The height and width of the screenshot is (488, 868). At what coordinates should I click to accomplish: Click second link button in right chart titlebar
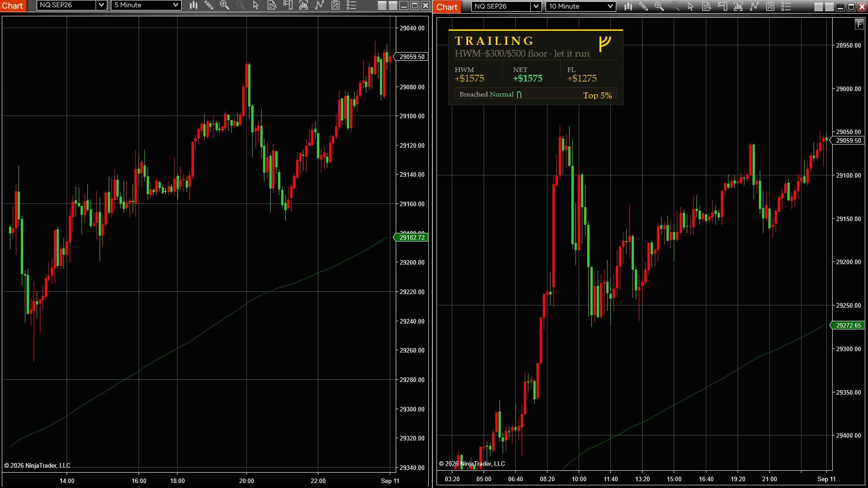click(x=829, y=7)
